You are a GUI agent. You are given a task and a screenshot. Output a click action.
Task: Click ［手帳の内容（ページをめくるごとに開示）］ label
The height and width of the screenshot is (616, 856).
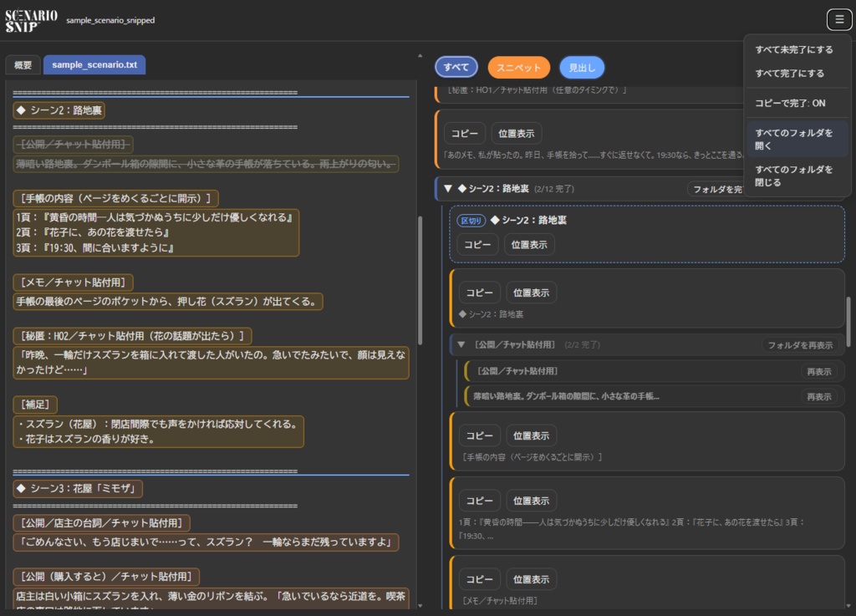click(115, 197)
